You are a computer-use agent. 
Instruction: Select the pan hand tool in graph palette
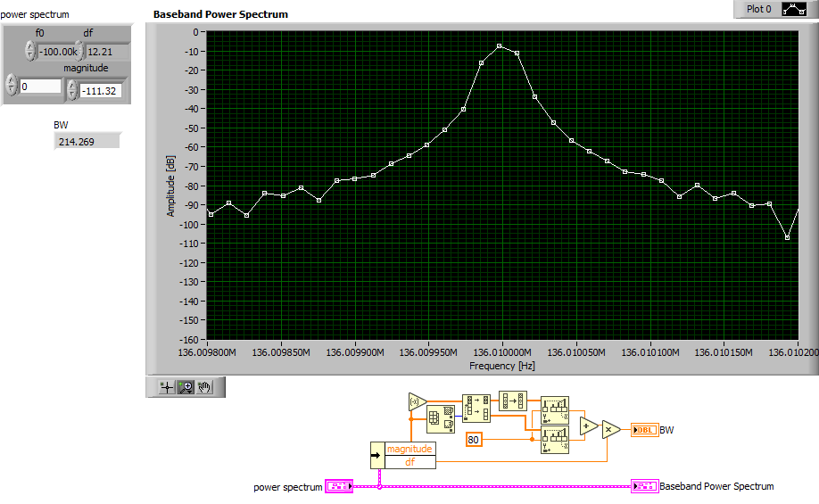point(204,387)
